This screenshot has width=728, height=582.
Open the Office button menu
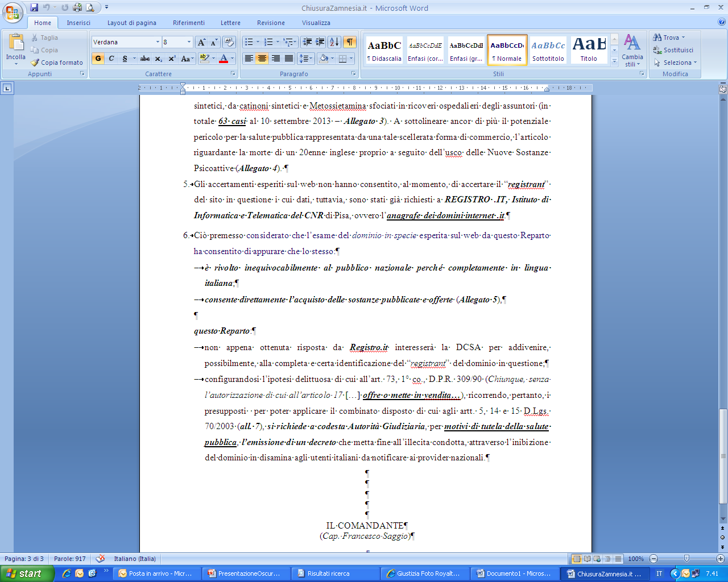click(x=13, y=13)
